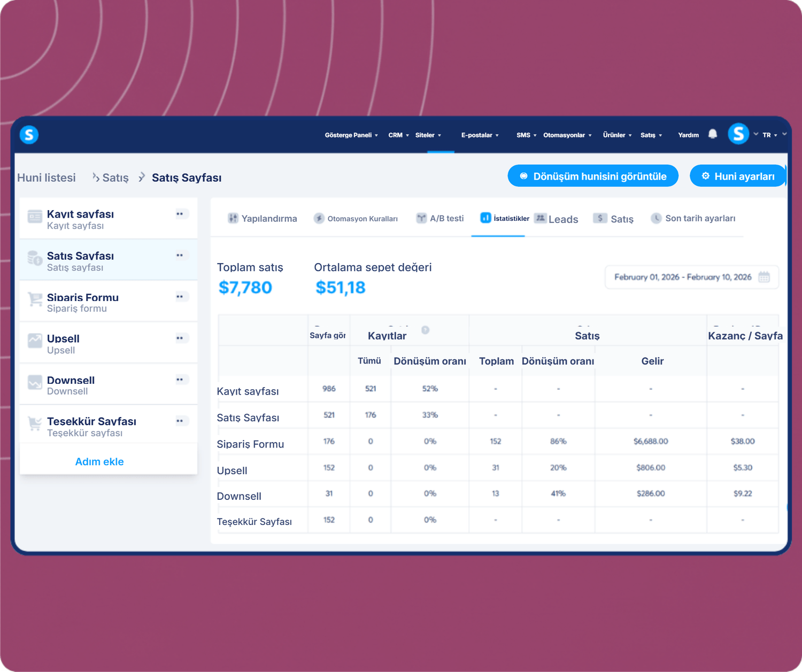Select Upsell step in sidebar

click(x=109, y=343)
